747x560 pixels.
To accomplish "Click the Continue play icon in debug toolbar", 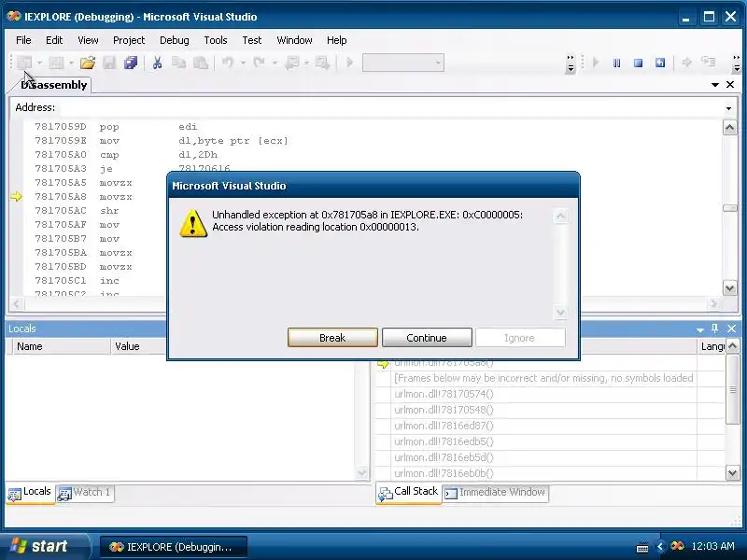I will 596,63.
